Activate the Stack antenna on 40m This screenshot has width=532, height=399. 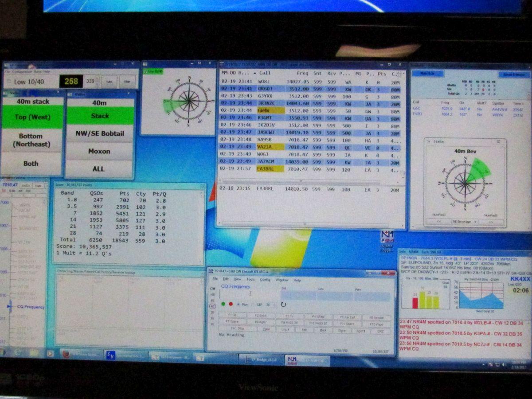100,116
